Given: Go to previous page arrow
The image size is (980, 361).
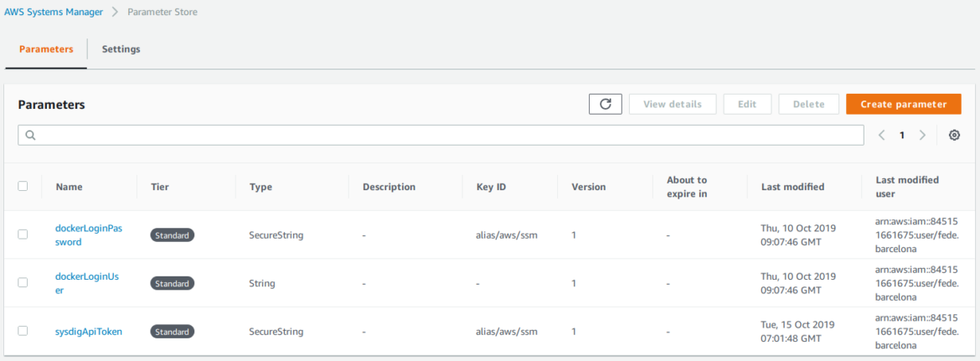Looking at the screenshot, I should (881, 135).
